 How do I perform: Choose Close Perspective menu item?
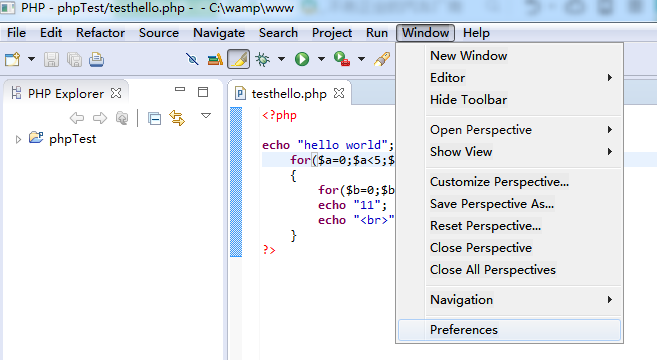[x=510, y=248]
